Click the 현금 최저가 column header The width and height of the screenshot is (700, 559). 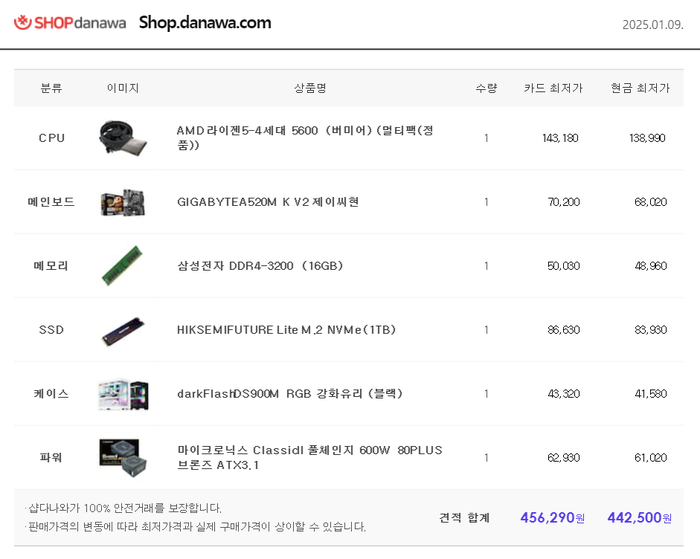[641, 88]
